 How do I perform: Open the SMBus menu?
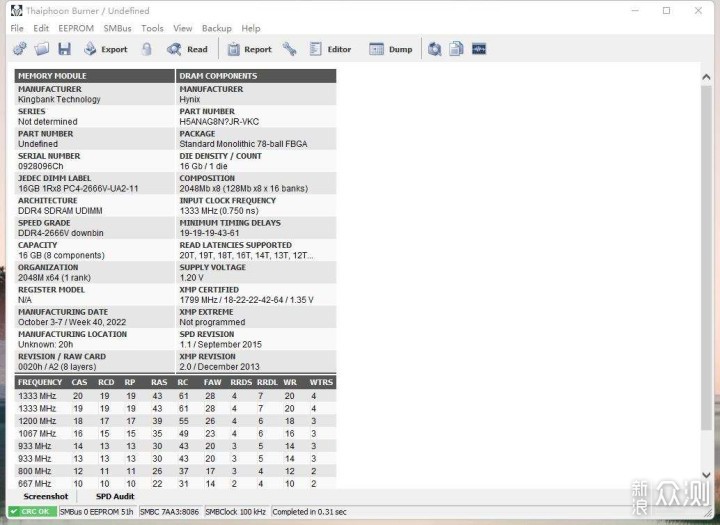117,28
